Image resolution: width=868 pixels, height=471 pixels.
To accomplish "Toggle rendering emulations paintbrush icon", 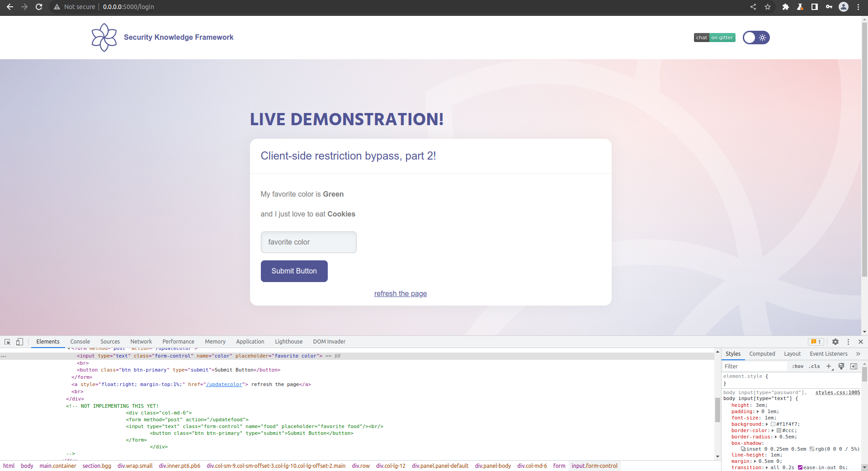I will tap(841, 366).
